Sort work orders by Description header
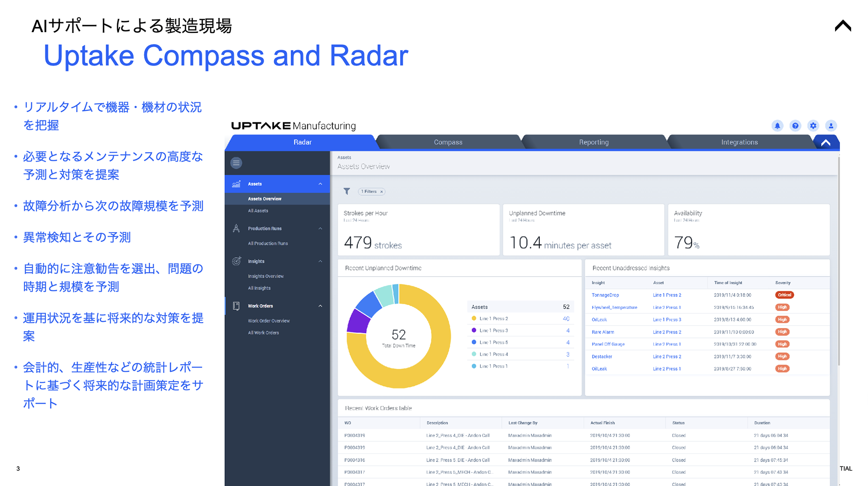Screen dimensions: 868x486 click(437, 423)
